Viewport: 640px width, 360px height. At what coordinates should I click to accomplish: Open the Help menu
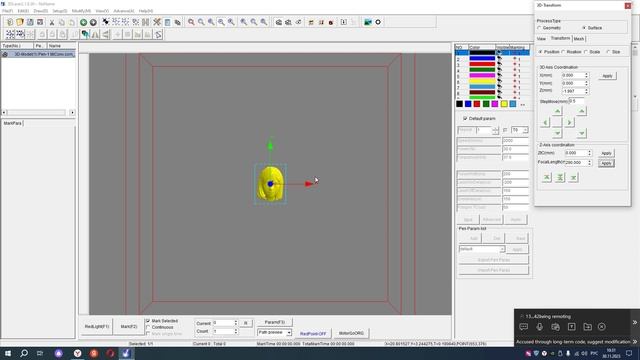click(x=146, y=11)
